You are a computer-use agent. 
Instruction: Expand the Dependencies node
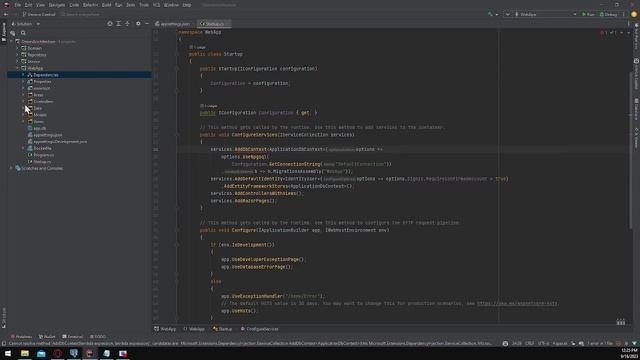(x=23, y=75)
